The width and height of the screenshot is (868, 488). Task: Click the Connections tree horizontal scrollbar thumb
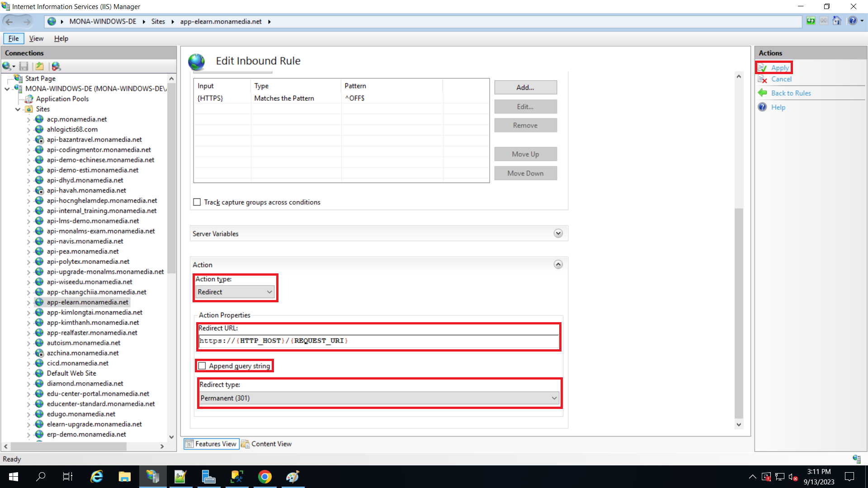tap(69, 446)
